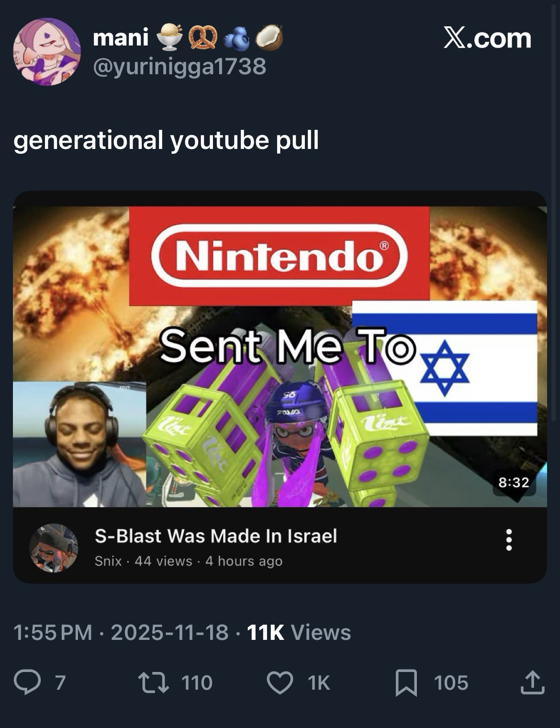Image resolution: width=560 pixels, height=728 pixels.
Task: Click the 1:55 PM timestamp
Action: (53, 632)
